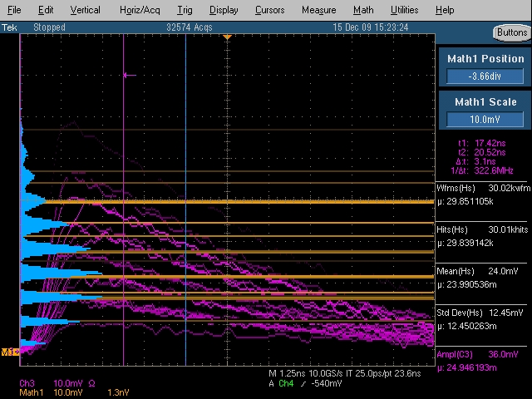The image size is (532, 399).
Task: Click the date and time readout
Action: [x=371, y=27]
